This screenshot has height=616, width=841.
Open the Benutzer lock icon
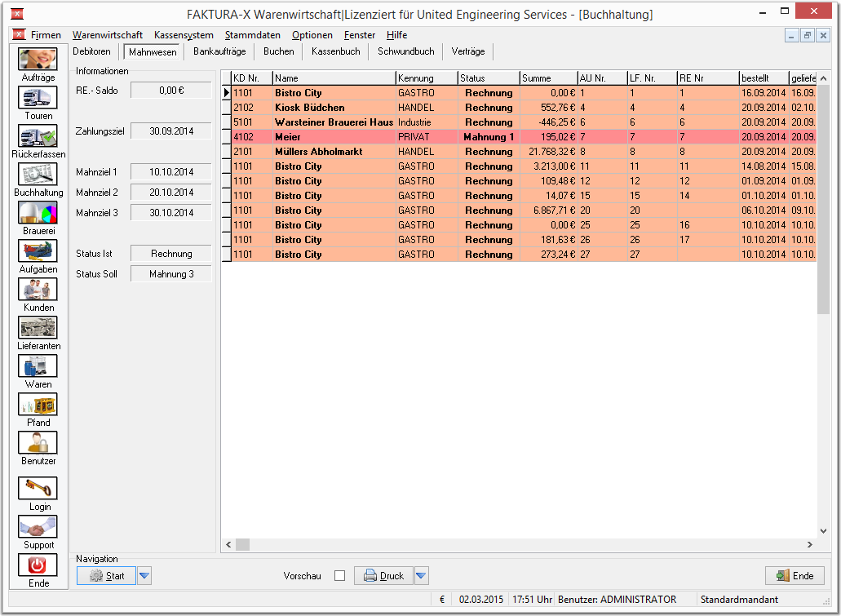[38, 443]
